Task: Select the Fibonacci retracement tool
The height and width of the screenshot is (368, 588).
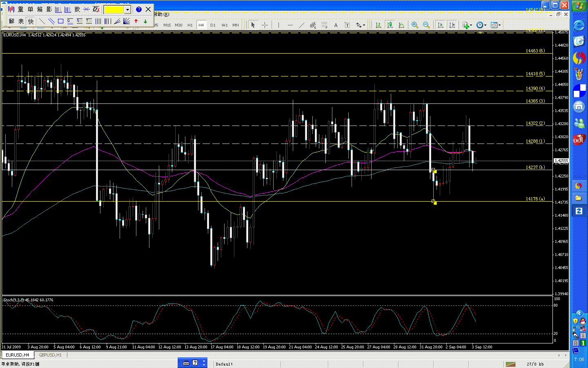Action: (325, 25)
